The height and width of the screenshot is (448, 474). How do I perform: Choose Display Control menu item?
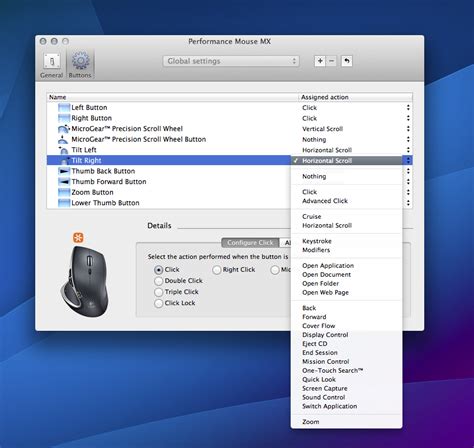347,335
